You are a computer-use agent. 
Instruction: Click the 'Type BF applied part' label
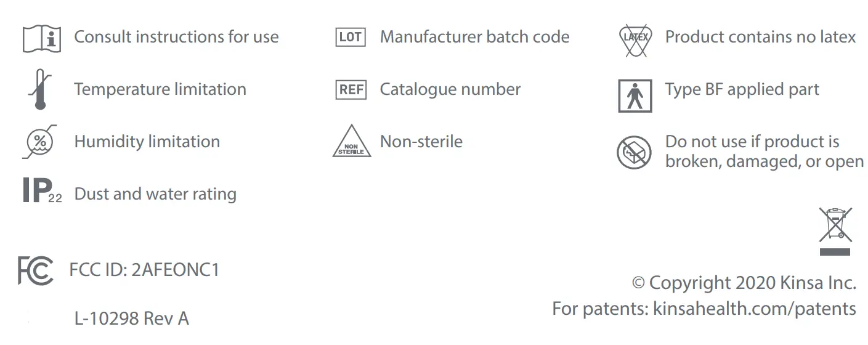pyautogui.click(x=742, y=89)
